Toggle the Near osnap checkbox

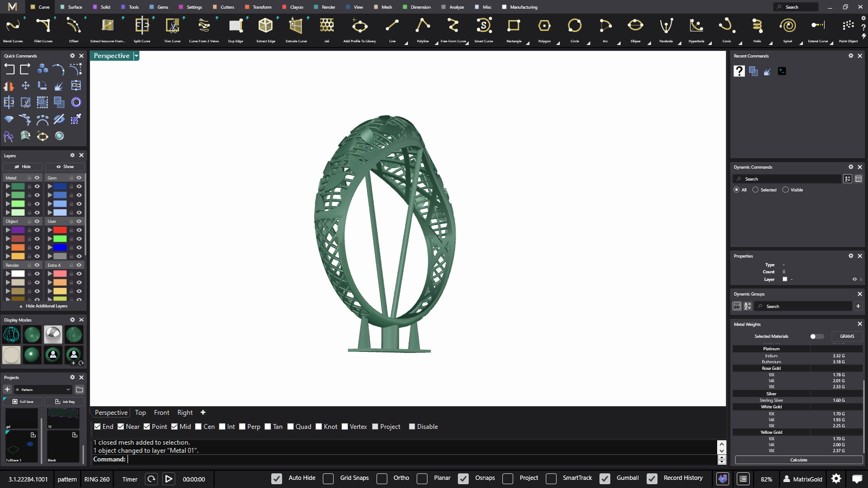(x=121, y=427)
